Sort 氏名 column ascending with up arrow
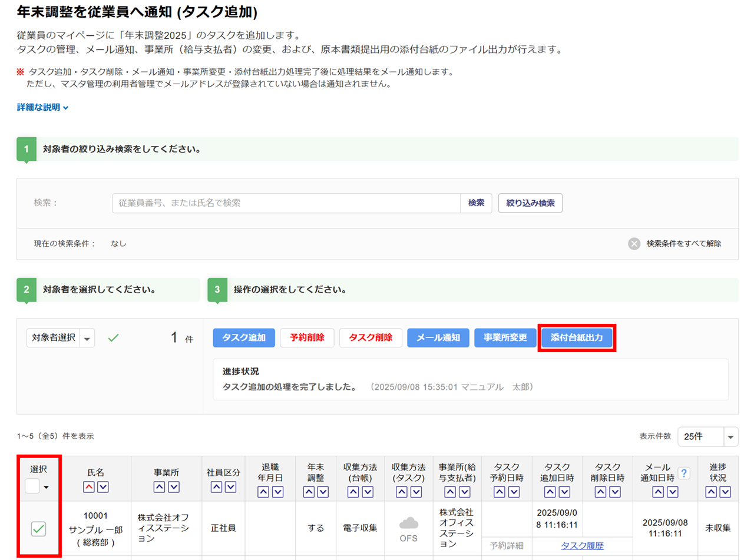This screenshot has width=754, height=560. coord(89,487)
